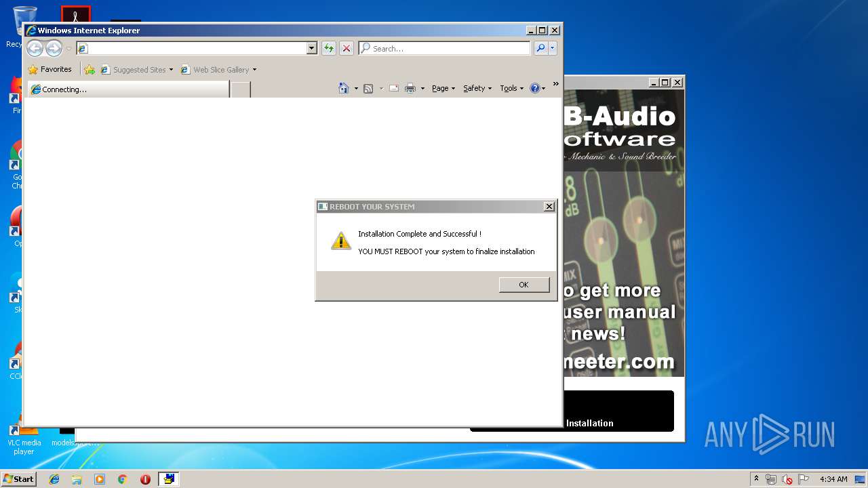Image resolution: width=868 pixels, height=488 pixels.
Task: Click the Help icon
Action: [x=534, y=88]
